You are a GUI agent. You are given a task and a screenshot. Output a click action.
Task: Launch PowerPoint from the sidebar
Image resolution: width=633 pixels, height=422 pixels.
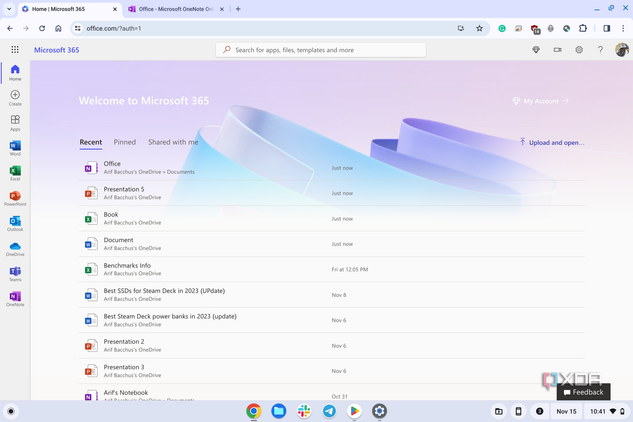[15, 199]
